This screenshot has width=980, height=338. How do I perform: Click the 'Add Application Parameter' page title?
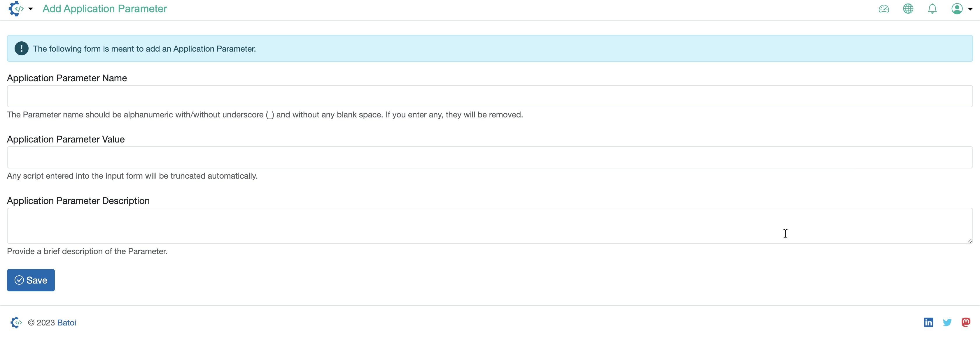(105, 9)
